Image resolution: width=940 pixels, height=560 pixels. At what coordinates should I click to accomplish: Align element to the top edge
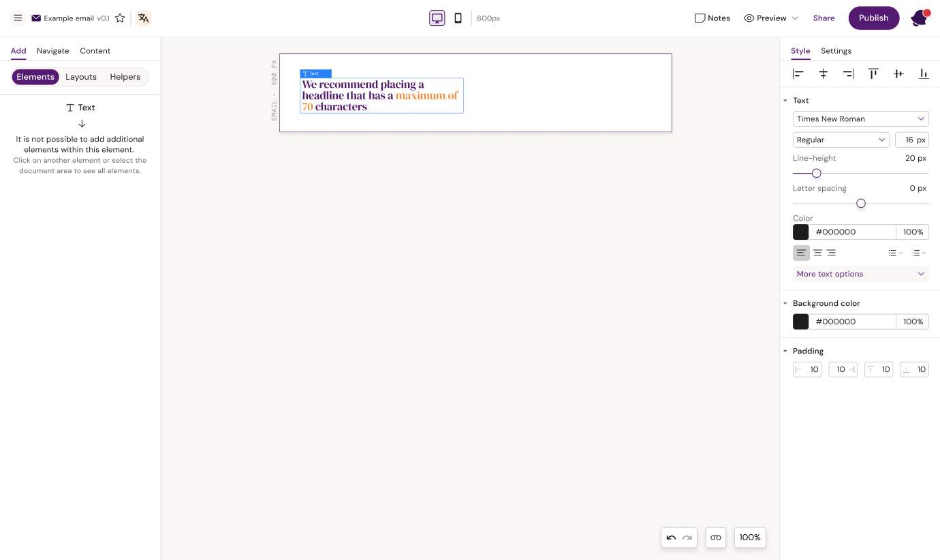[x=873, y=74]
